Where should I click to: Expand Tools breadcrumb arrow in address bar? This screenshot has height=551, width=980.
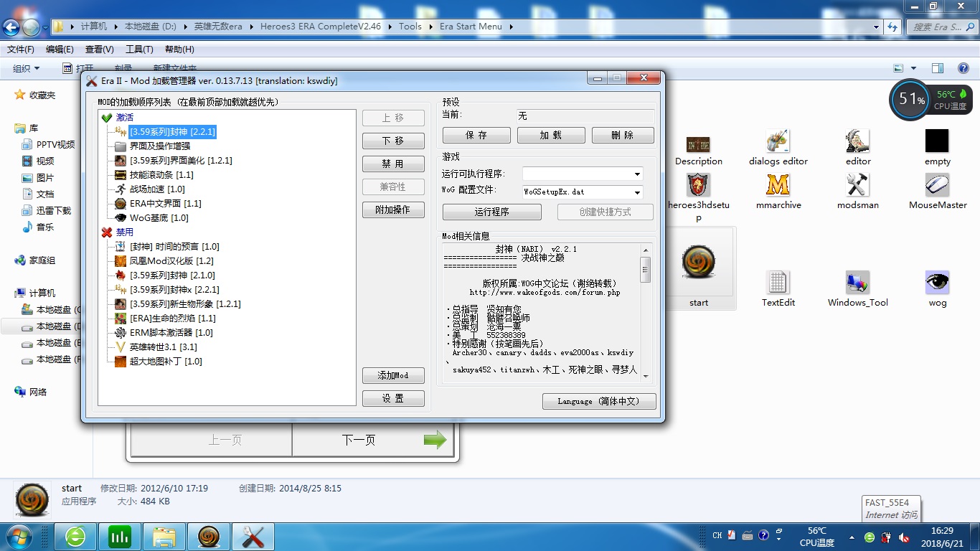430,27
